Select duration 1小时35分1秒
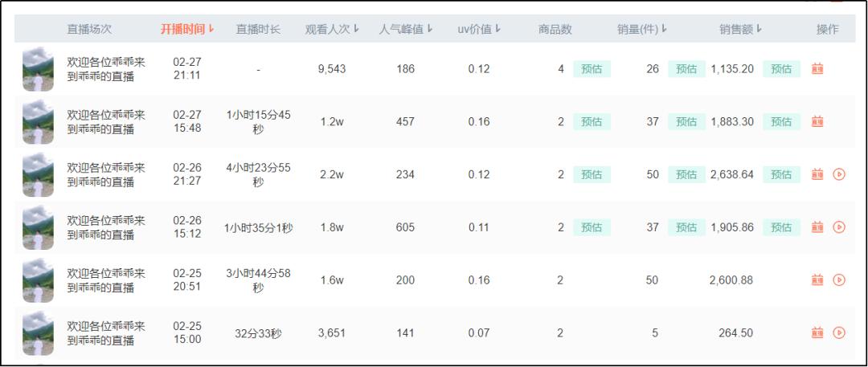This screenshot has height=367, width=868. point(259,227)
